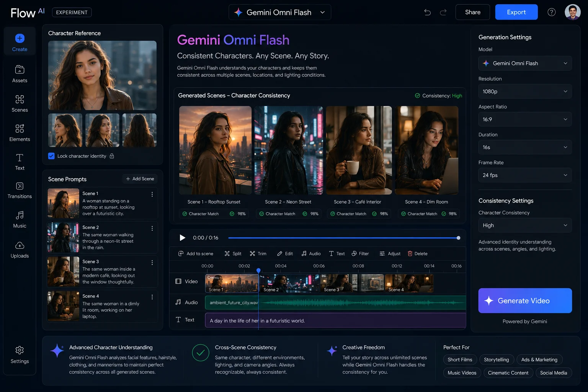This screenshot has width=588, height=392.
Task: Open the Adjust tool
Action: [390, 253]
